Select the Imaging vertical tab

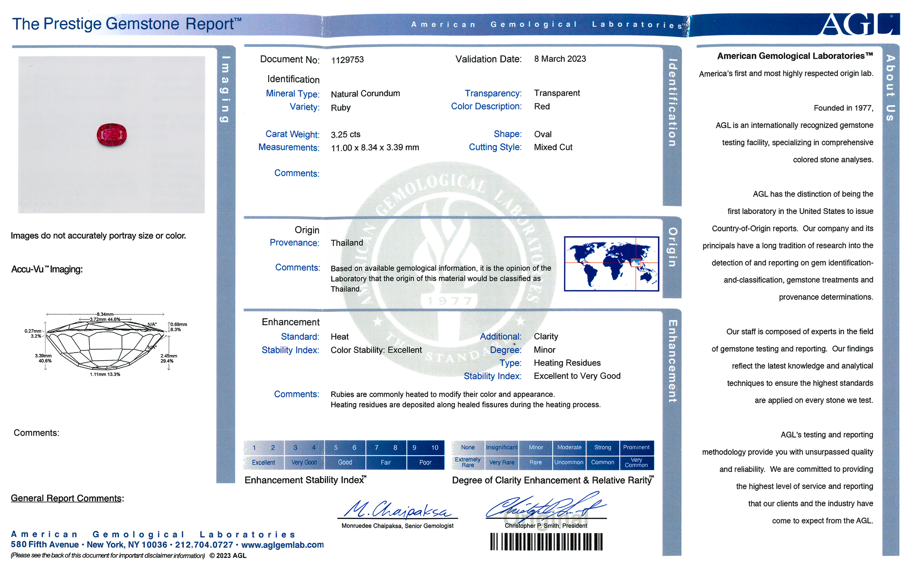226,90
